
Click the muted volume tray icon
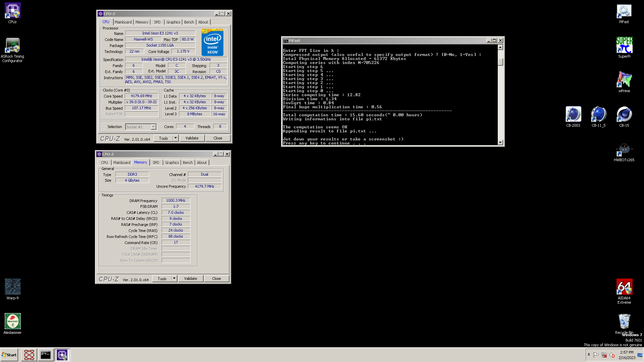pos(612,355)
